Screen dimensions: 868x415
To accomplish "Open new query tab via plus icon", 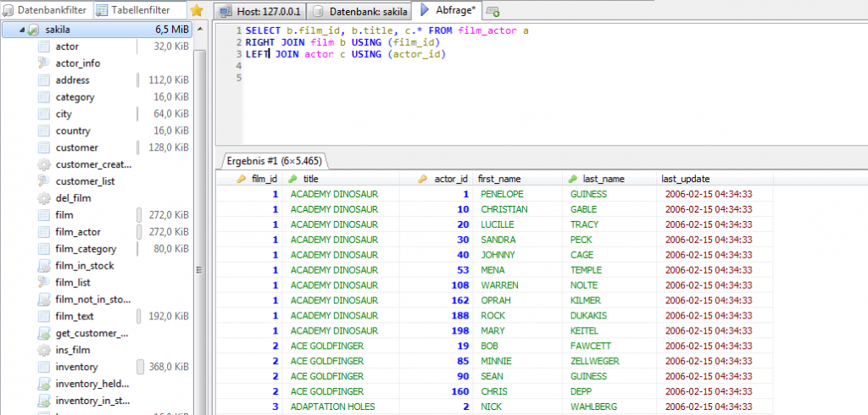I will pos(493,11).
